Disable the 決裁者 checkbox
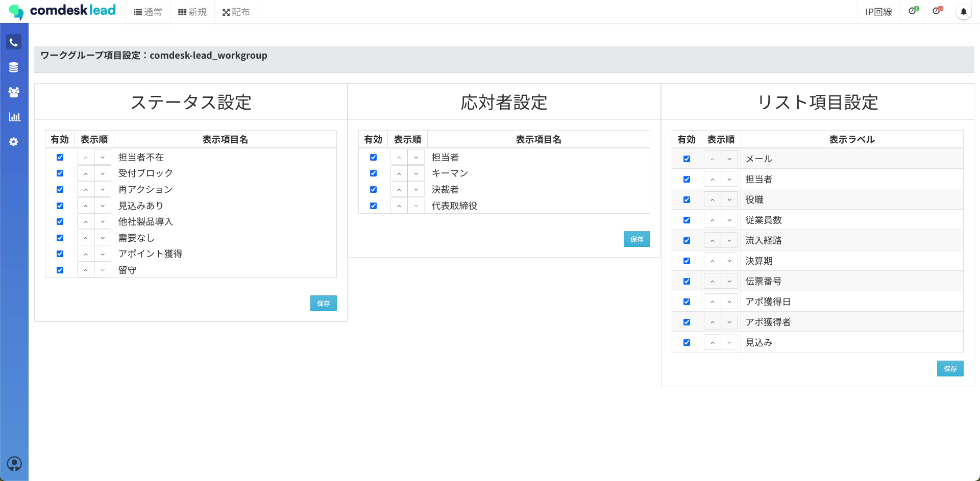Image resolution: width=980 pixels, height=481 pixels. click(x=374, y=190)
